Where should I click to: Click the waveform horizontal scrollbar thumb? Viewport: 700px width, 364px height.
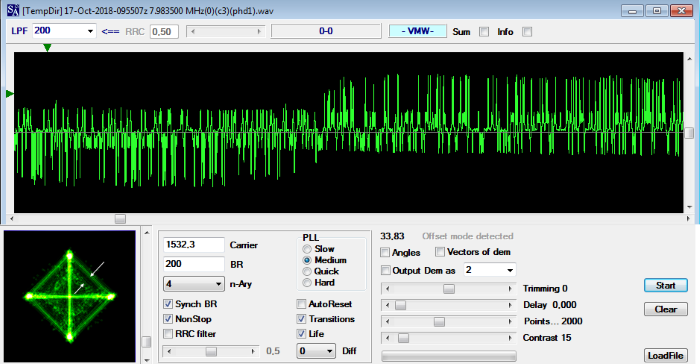pyautogui.click(x=120, y=219)
